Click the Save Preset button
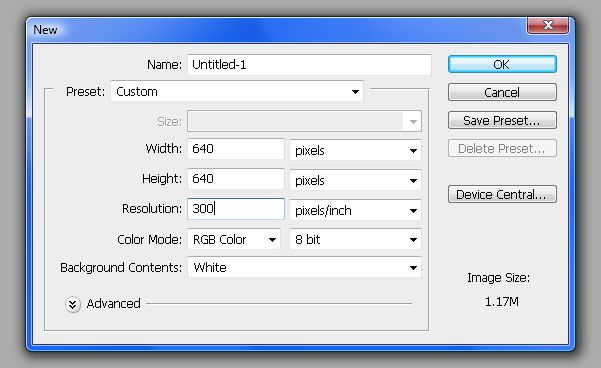This screenshot has width=601, height=368. [502, 120]
